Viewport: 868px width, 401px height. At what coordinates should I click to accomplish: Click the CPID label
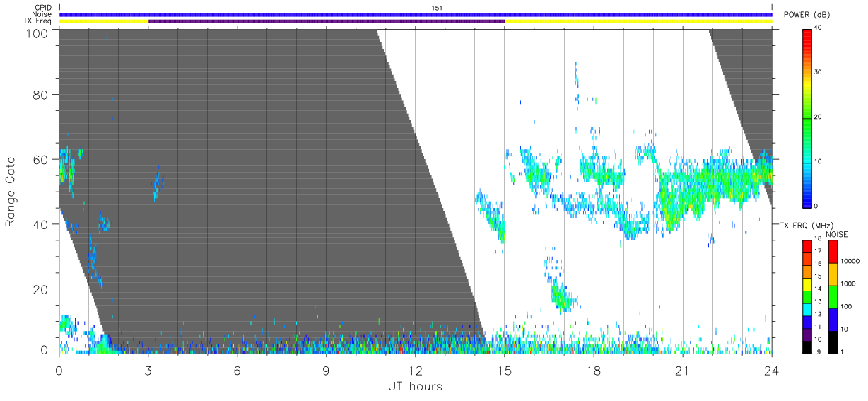coord(43,8)
